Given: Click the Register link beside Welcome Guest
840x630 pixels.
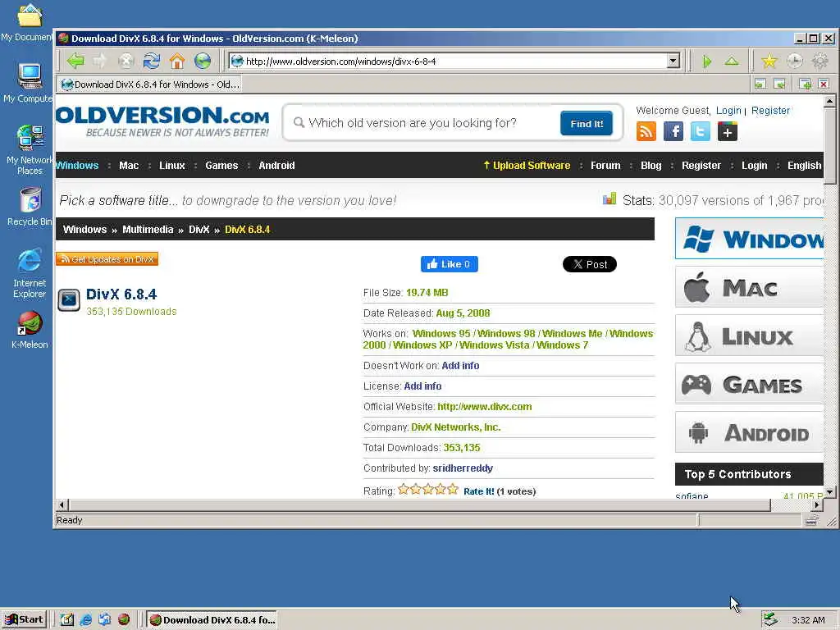Looking at the screenshot, I should click(770, 111).
